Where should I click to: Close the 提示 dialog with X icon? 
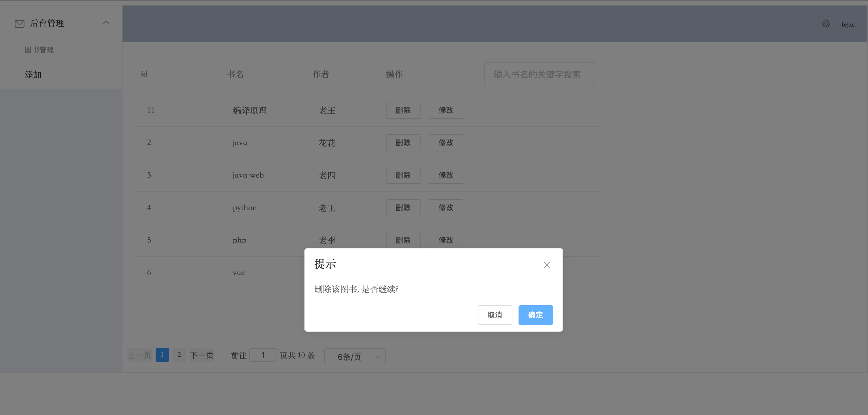click(x=546, y=265)
